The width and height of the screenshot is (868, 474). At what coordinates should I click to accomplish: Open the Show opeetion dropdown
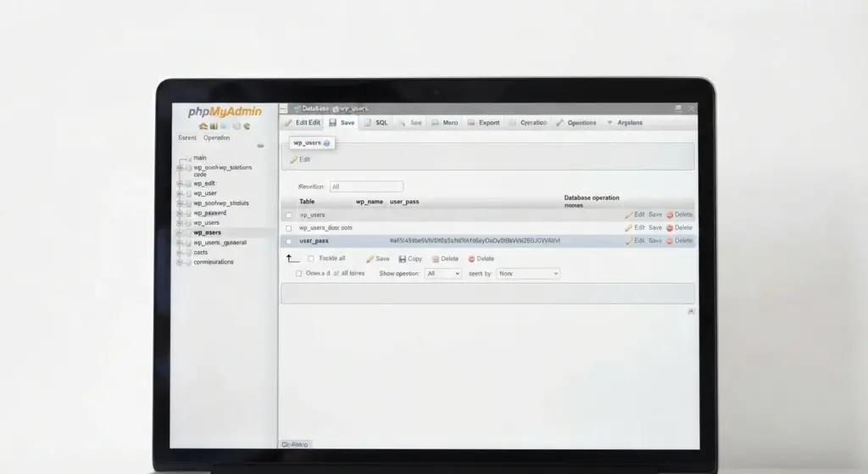point(442,274)
